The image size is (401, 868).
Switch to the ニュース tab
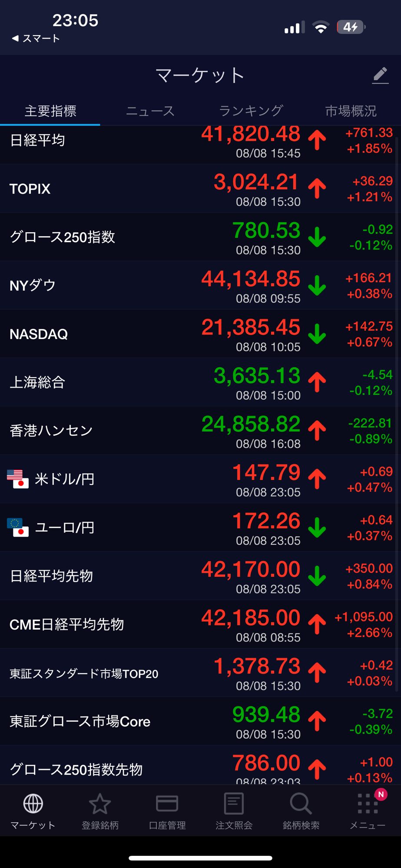(150, 111)
